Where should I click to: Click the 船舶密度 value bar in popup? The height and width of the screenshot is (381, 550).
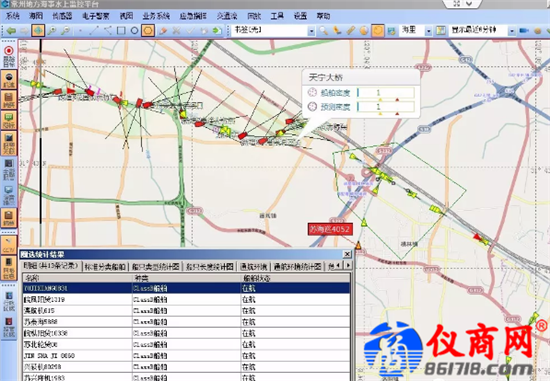386,93
